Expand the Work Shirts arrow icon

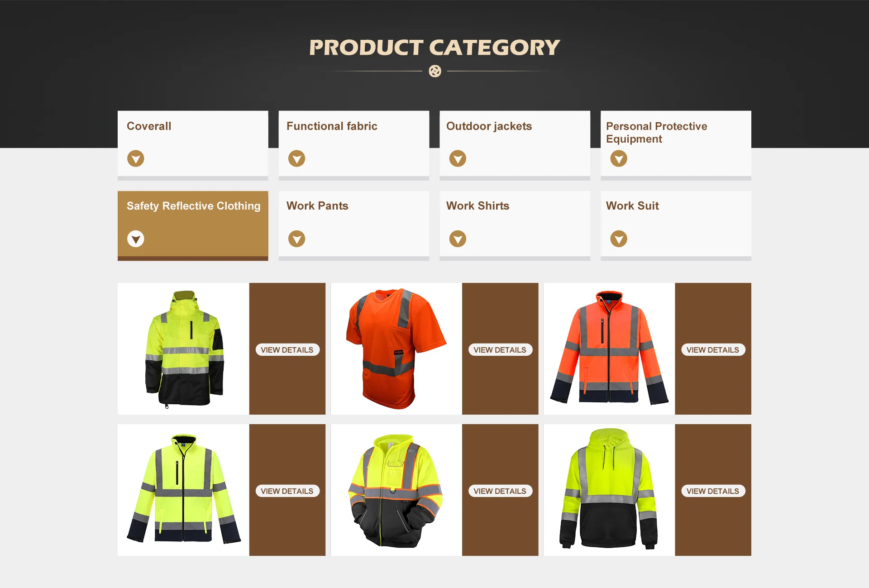tap(458, 239)
